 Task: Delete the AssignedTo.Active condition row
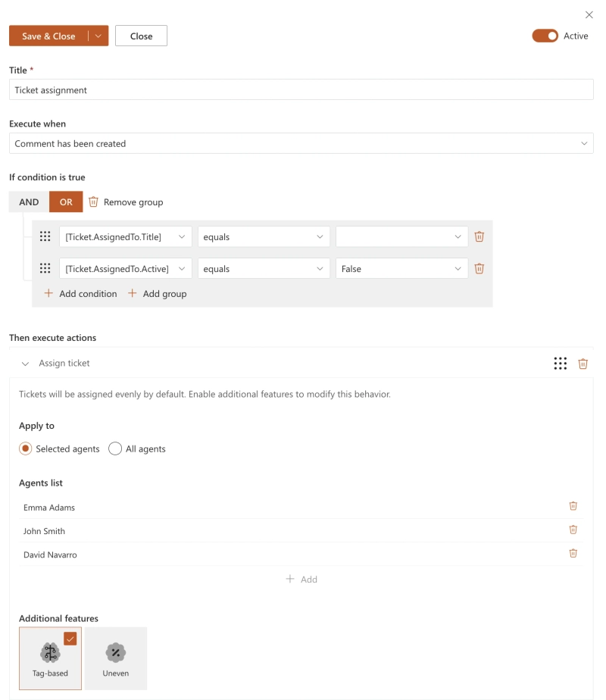(x=479, y=268)
